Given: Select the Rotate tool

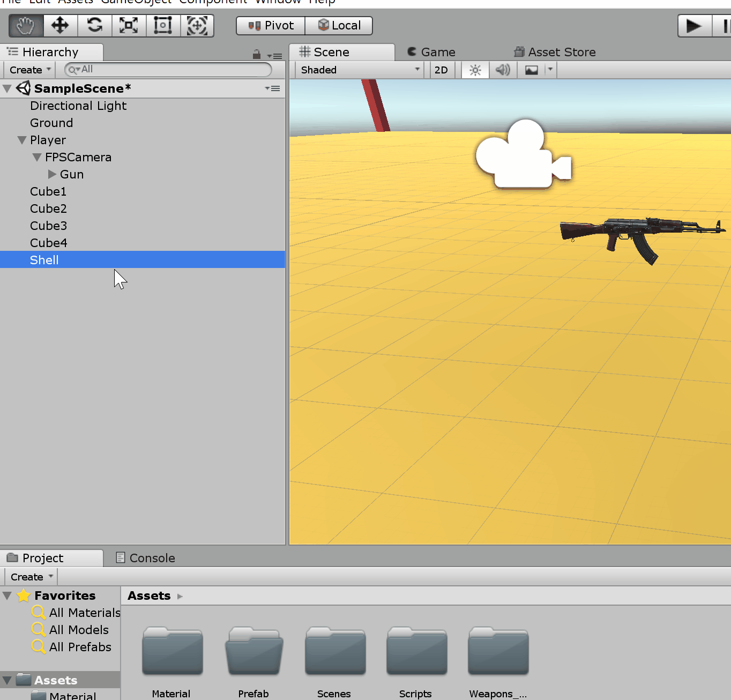Looking at the screenshot, I should [x=94, y=25].
